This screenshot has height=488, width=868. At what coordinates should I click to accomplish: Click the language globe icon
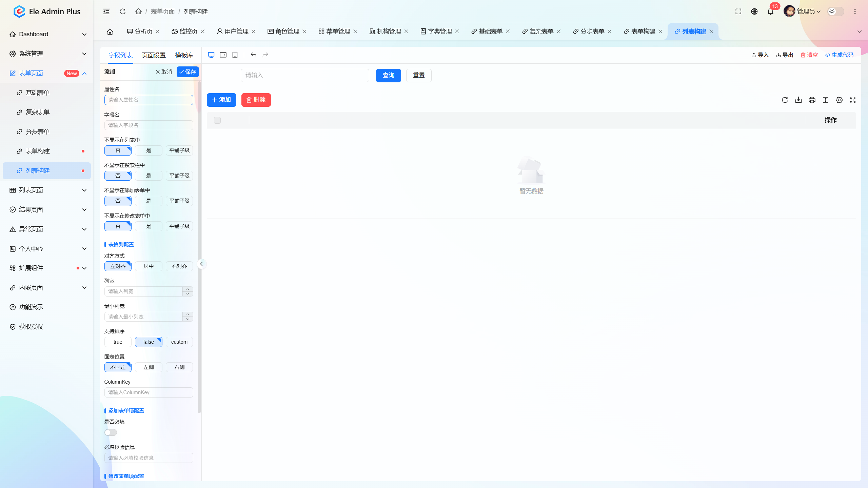[x=754, y=12]
